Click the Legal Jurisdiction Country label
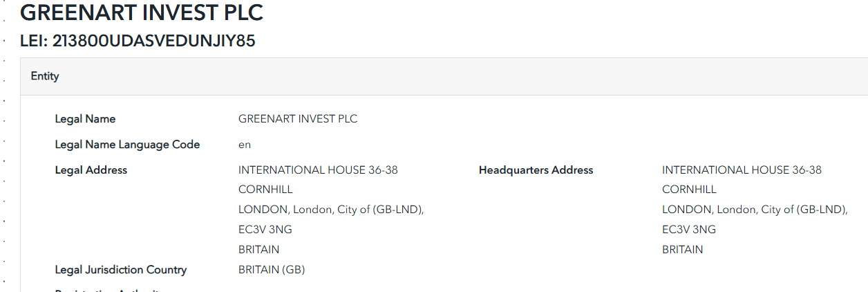868x292 pixels. (121, 270)
